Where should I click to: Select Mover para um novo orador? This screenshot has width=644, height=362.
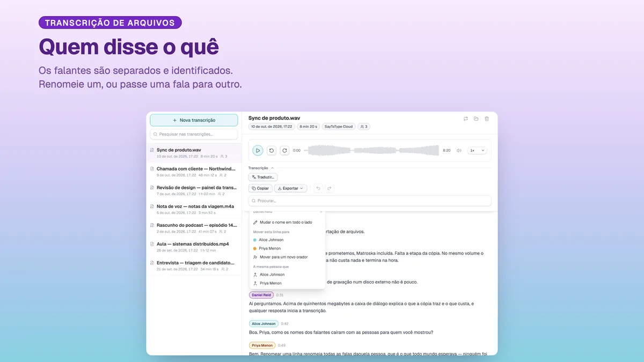click(x=287, y=257)
